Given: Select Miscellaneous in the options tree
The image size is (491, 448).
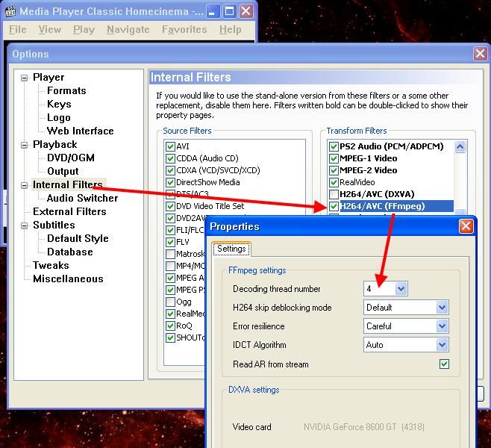Looking at the screenshot, I should (x=68, y=279).
